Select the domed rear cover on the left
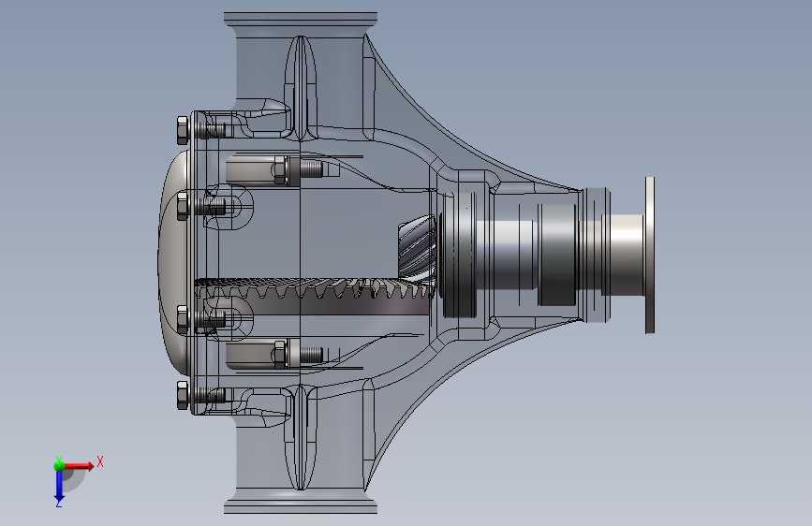Image resolution: width=812 pixels, height=526 pixels. [175, 263]
